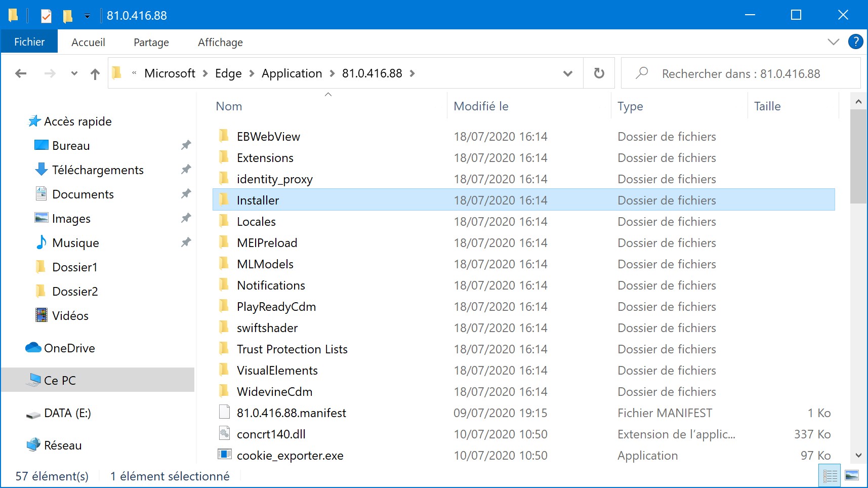This screenshot has height=488, width=868.
Task: Click the pin icon next to Images
Action: tap(186, 218)
